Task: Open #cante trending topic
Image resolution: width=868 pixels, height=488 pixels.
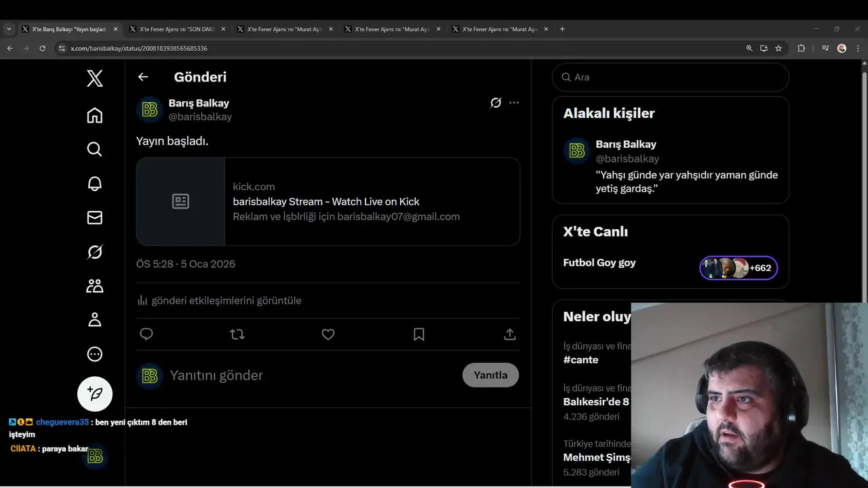Action: (x=581, y=360)
